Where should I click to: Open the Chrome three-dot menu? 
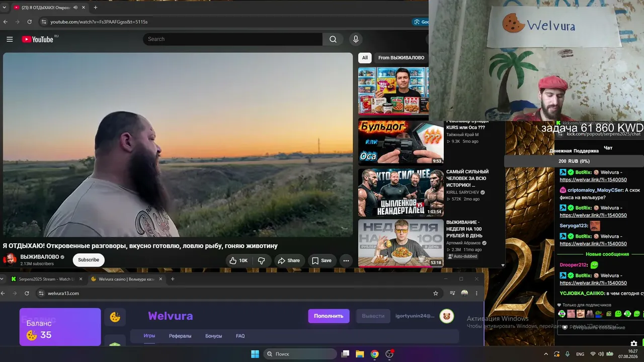tap(476, 293)
